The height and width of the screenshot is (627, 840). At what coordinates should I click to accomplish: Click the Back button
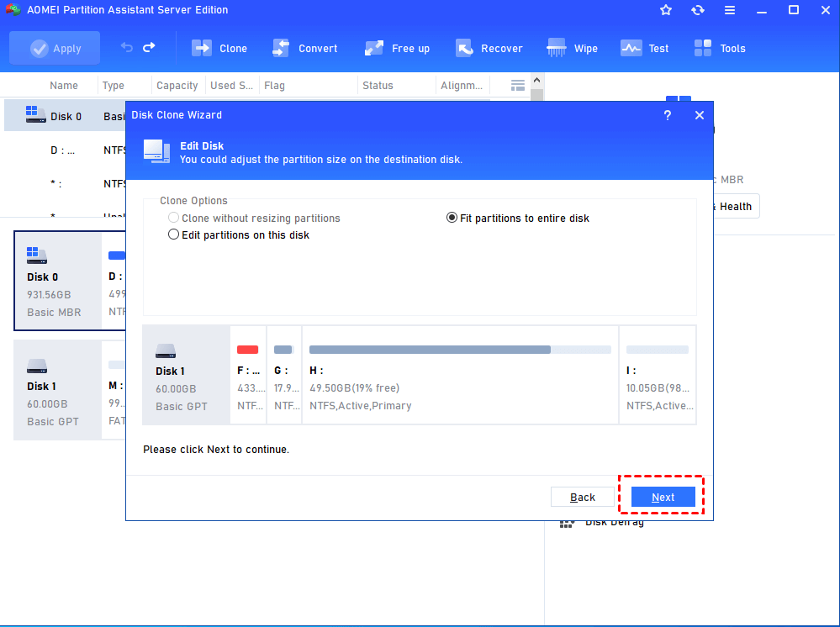click(583, 497)
